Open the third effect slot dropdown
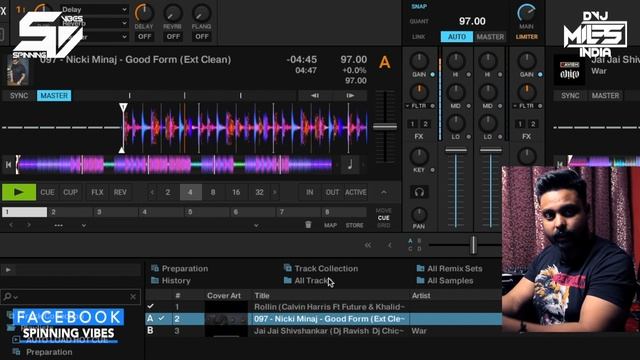The height and width of the screenshot is (360, 640). tap(94, 37)
